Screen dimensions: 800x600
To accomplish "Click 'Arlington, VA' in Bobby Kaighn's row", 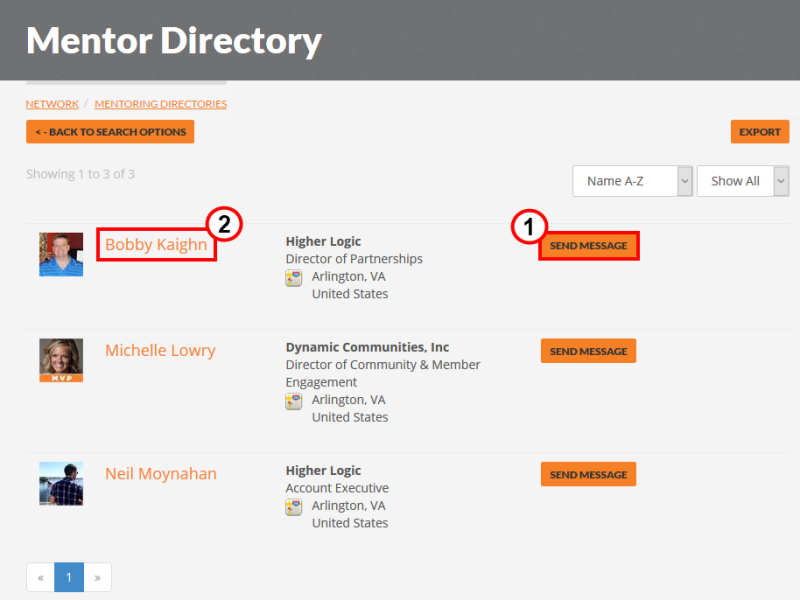I will 348,277.
